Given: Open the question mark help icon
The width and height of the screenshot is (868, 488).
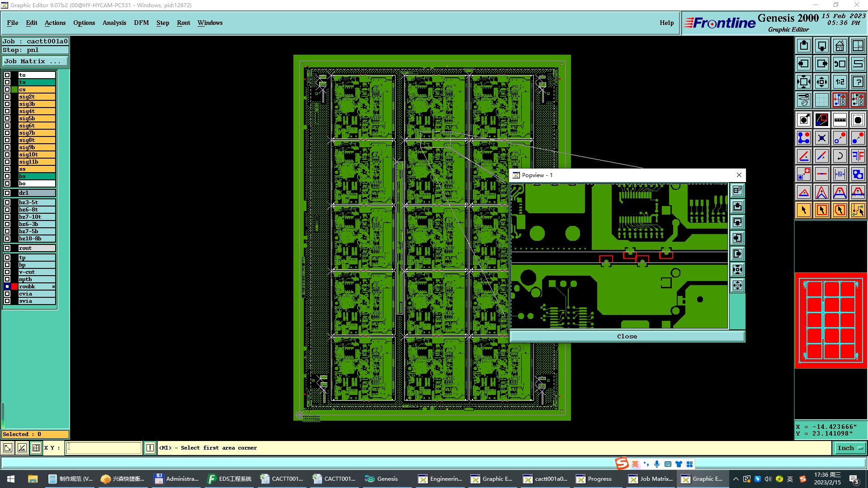Looking at the screenshot, I should pos(858,82).
